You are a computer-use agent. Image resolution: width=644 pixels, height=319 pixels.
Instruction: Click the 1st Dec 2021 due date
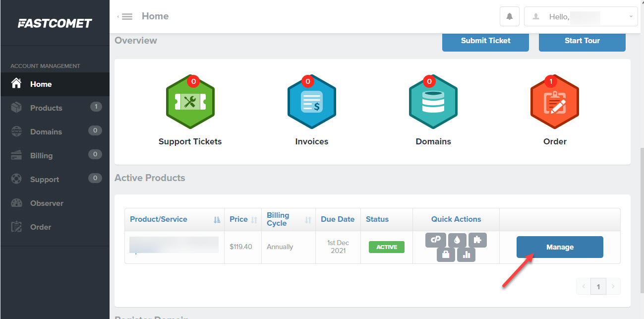(338, 247)
